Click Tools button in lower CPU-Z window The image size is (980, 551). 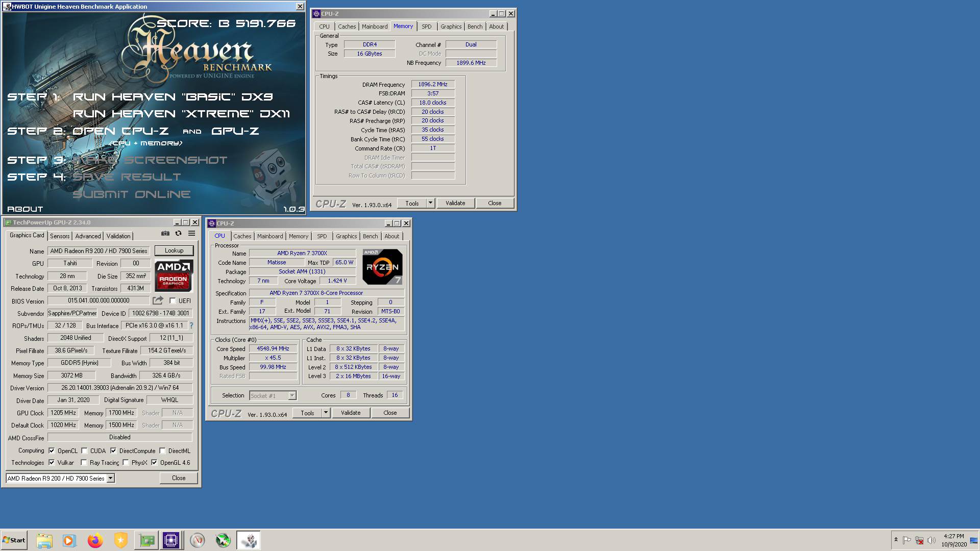307,413
